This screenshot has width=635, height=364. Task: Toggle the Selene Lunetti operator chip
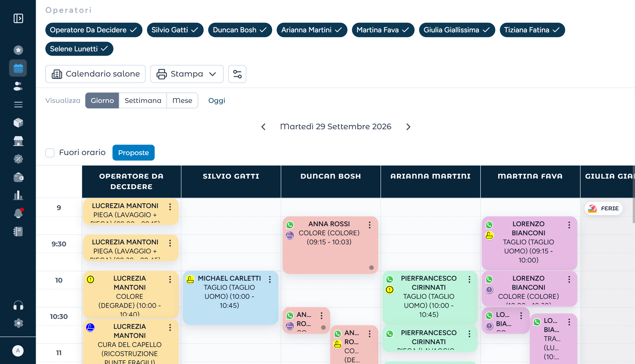pyautogui.click(x=79, y=49)
